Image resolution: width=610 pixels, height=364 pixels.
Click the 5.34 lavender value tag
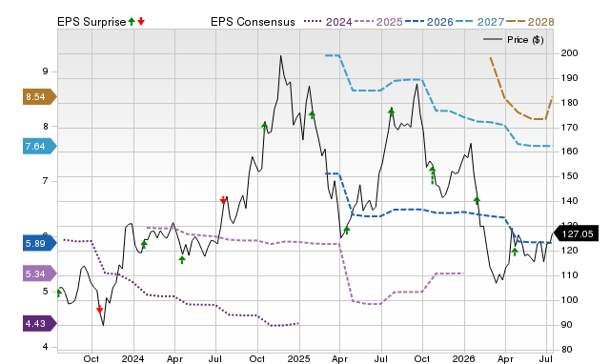(x=40, y=273)
